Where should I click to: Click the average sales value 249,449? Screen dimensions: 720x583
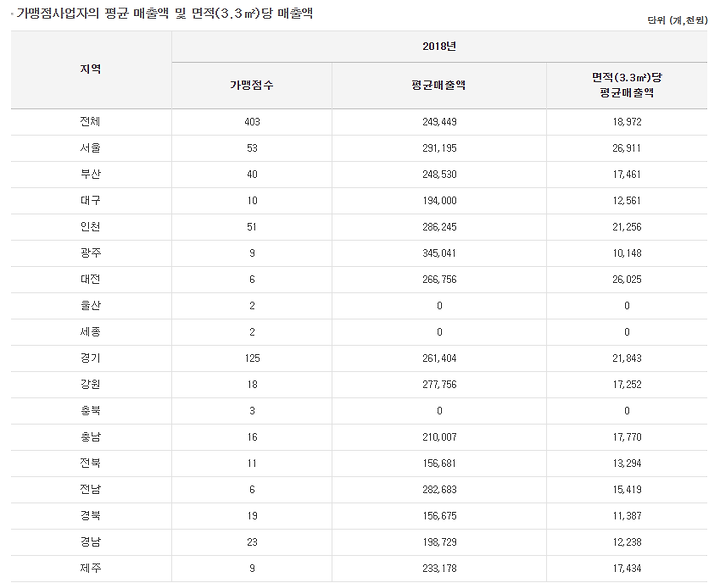click(x=439, y=122)
